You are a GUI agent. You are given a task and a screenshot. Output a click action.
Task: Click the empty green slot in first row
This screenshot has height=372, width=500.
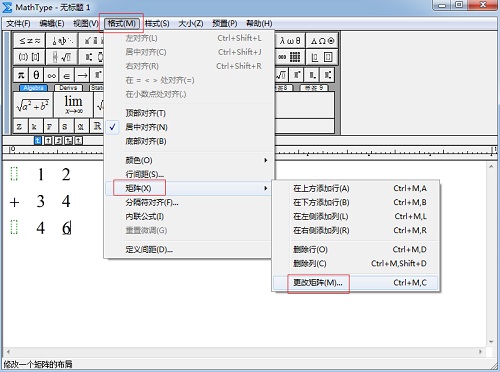click(x=14, y=174)
